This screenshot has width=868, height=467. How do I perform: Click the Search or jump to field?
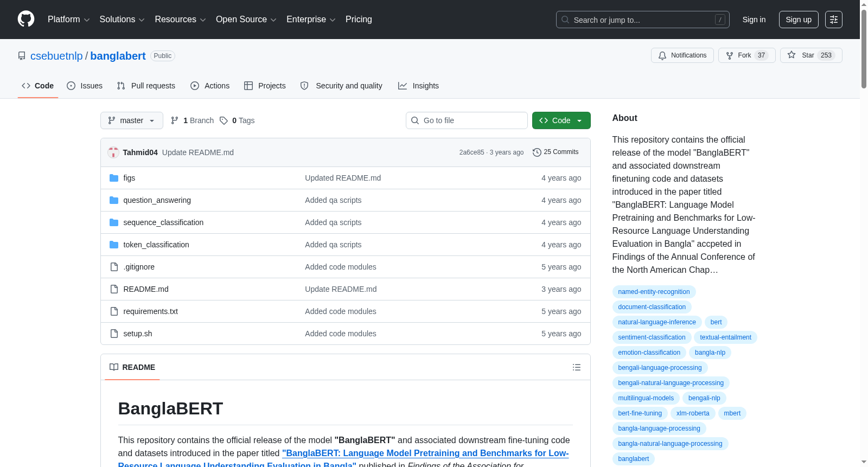point(643,20)
